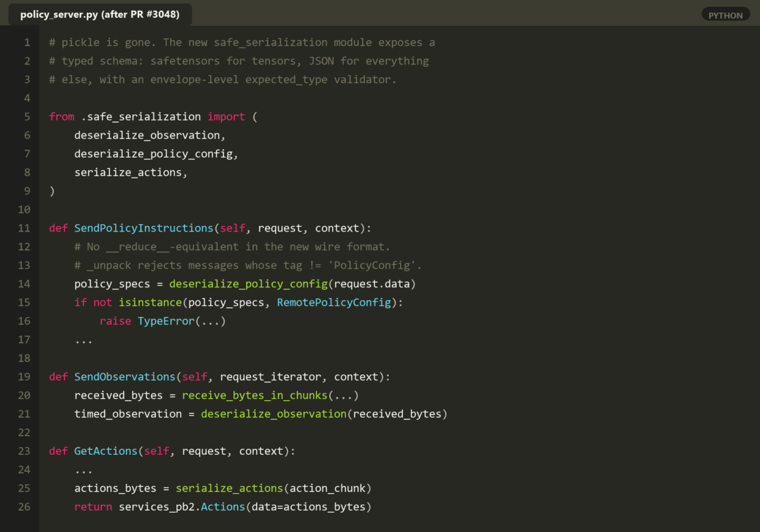The height and width of the screenshot is (532, 760).
Task: Click the 'isinstance' call on line 15
Action: 150,303
